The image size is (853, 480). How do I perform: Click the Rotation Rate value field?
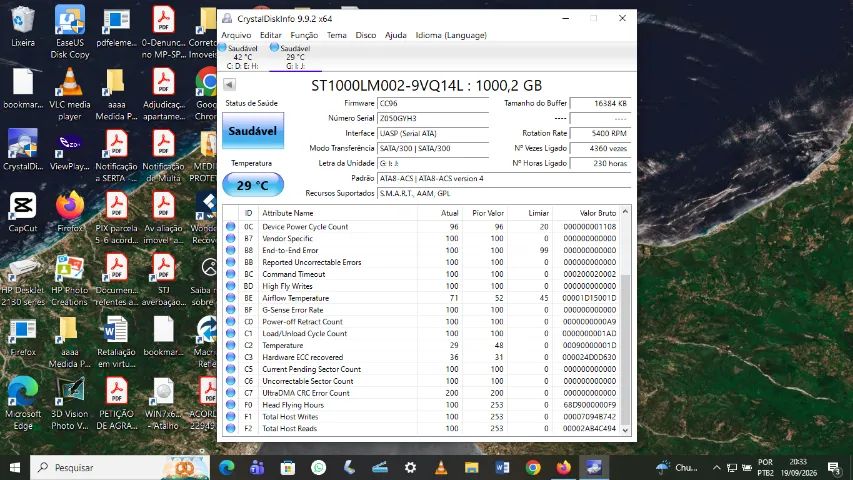(600, 133)
